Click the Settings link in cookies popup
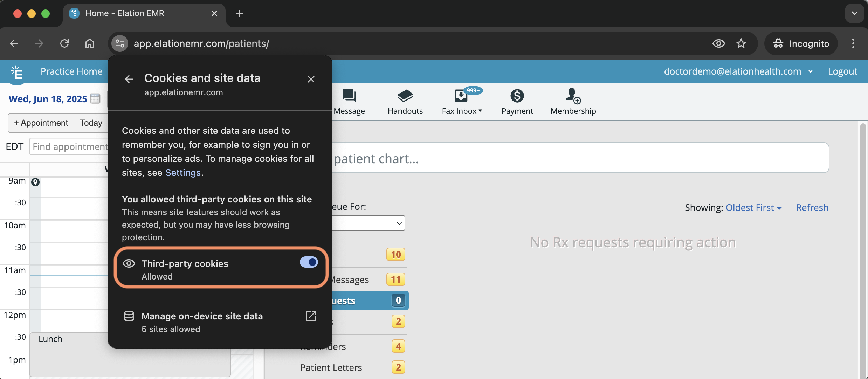868x379 pixels. (183, 173)
